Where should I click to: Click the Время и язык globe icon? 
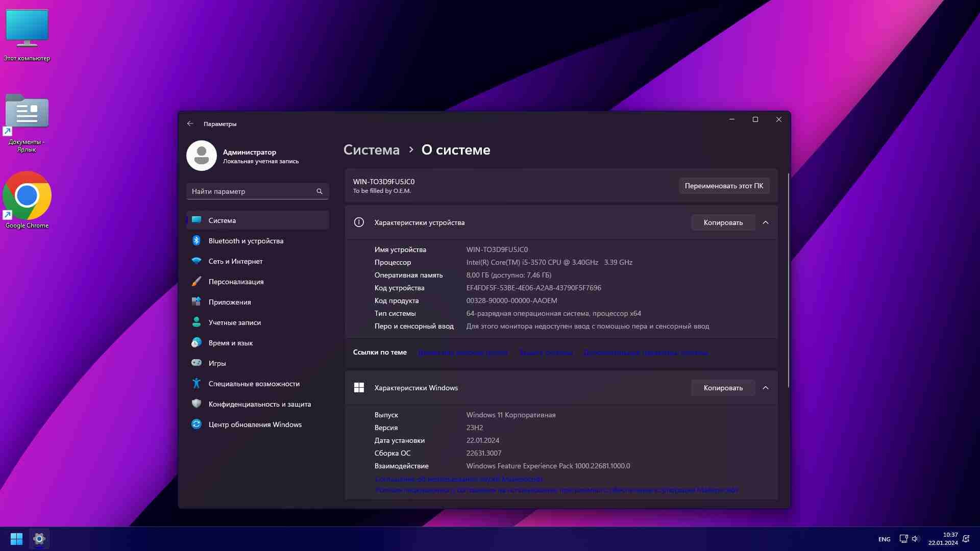pyautogui.click(x=197, y=343)
